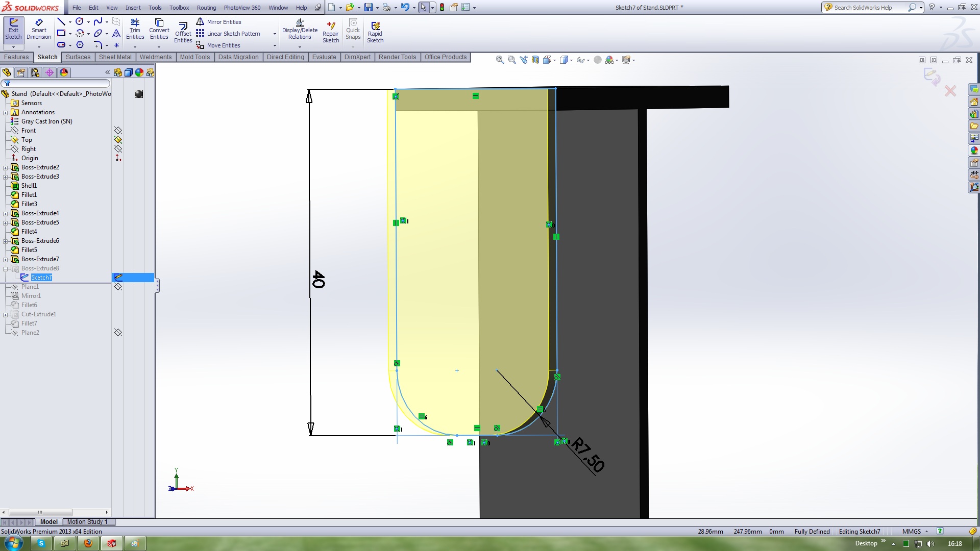The height and width of the screenshot is (551, 980).
Task: Collapse the display pane with double chevron
Action: pyautogui.click(x=107, y=72)
